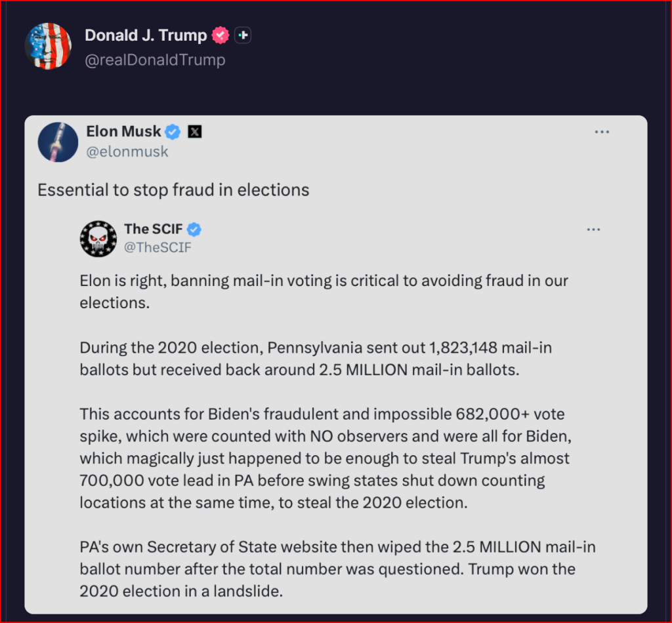Open the Elon Musk display name
This screenshot has width=672, height=623.
tap(123, 131)
